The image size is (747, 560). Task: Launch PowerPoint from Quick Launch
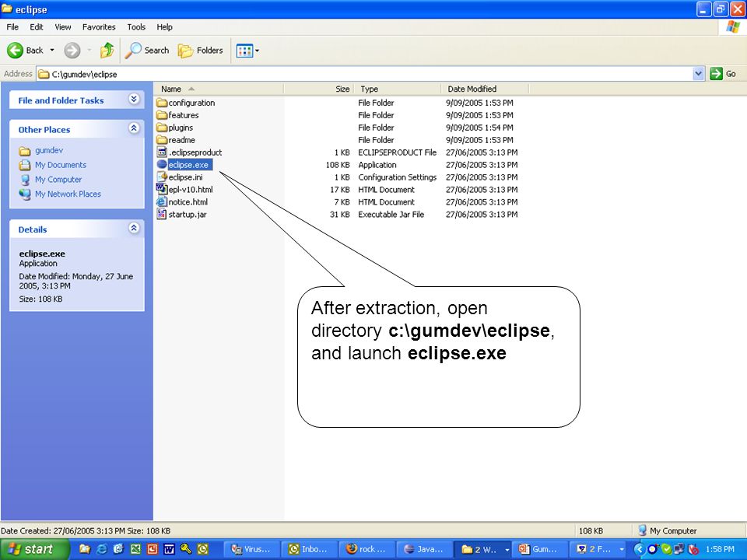[152, 549]
